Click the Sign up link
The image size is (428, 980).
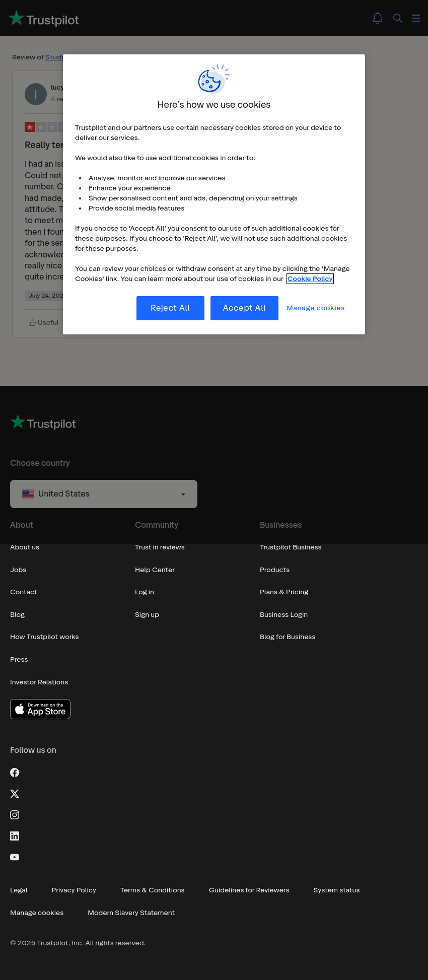(x=147, y=615)
